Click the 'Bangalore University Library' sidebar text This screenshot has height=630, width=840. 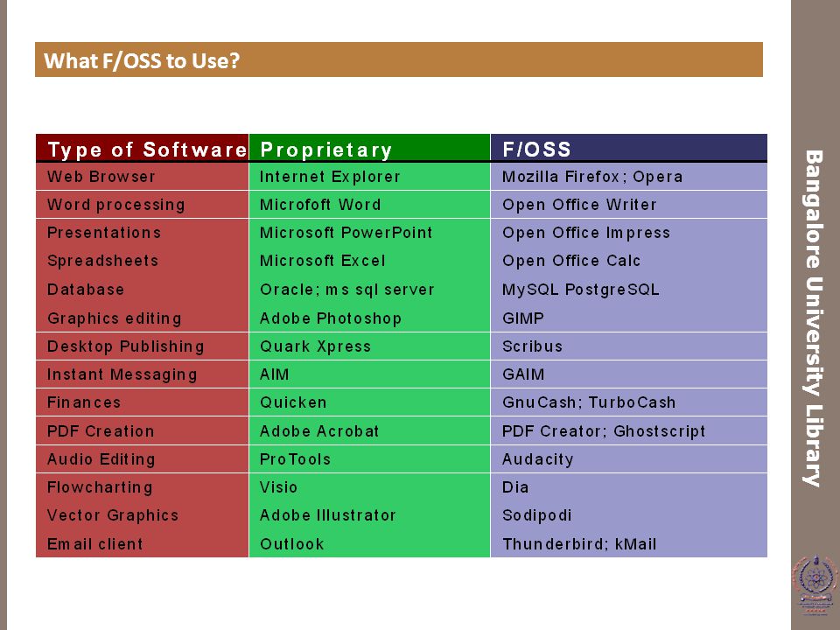pos(813,318)
